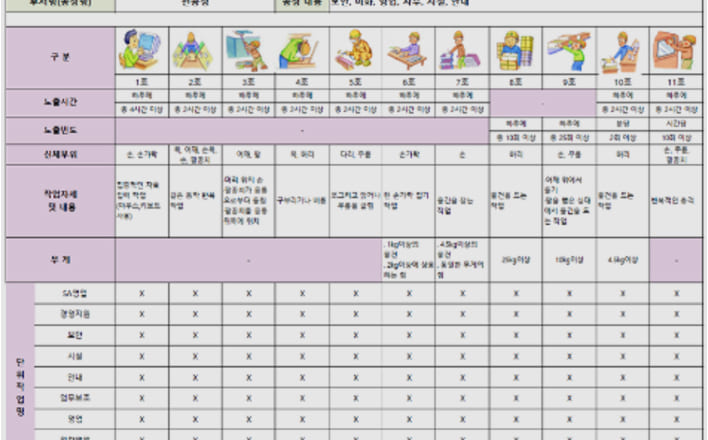Click the 25kg이상 weight cell

[x=516, y=259]
